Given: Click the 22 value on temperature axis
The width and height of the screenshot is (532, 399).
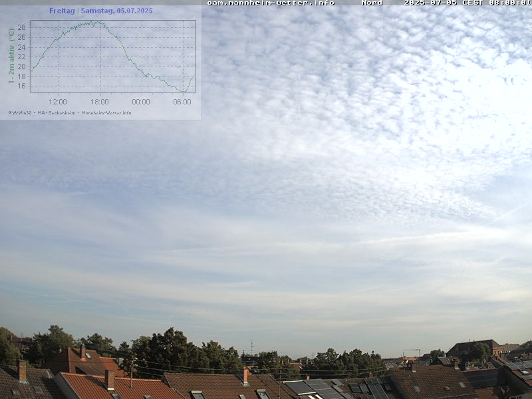Looking at the screenshot, I should 21,57.
